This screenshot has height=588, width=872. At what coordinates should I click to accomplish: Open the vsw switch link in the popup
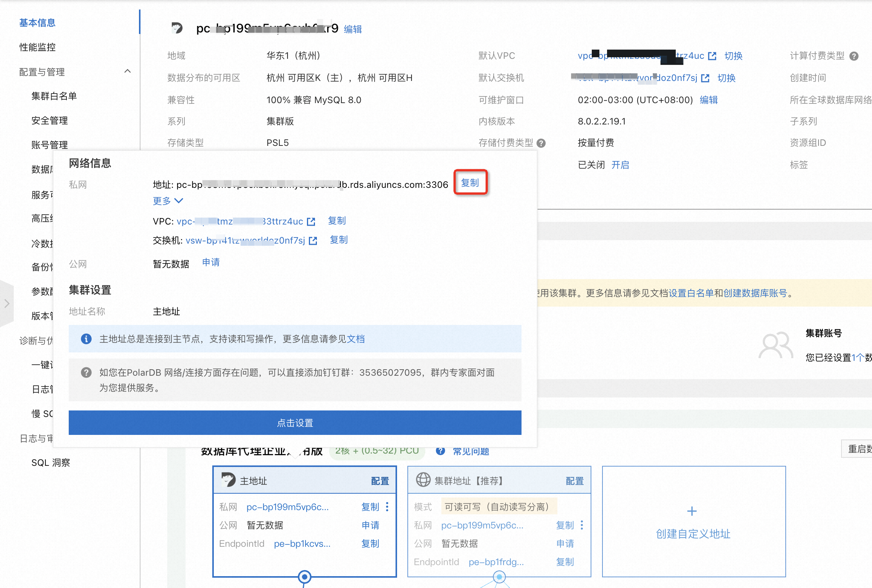pyautogui.click(x=245, y=241)
